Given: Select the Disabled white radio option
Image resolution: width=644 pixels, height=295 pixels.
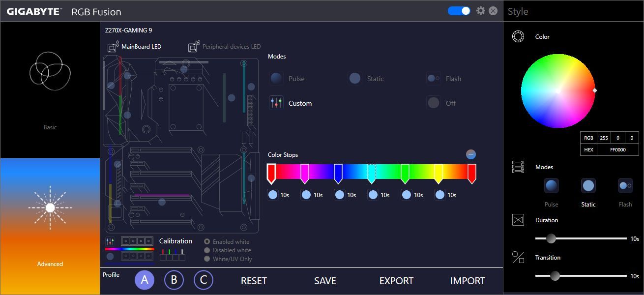Looking at the screenshot, I should 227,250.
